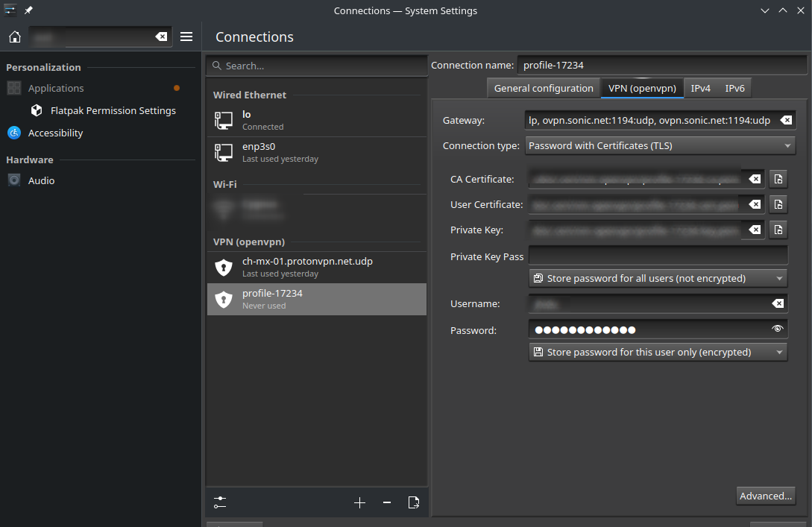
Task: Clear the sidebar search field
Action: (x=162, y=37)
